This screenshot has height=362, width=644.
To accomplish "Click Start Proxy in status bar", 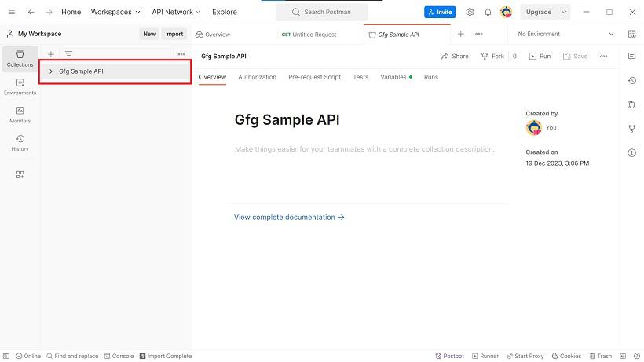I will click(525, 356).
